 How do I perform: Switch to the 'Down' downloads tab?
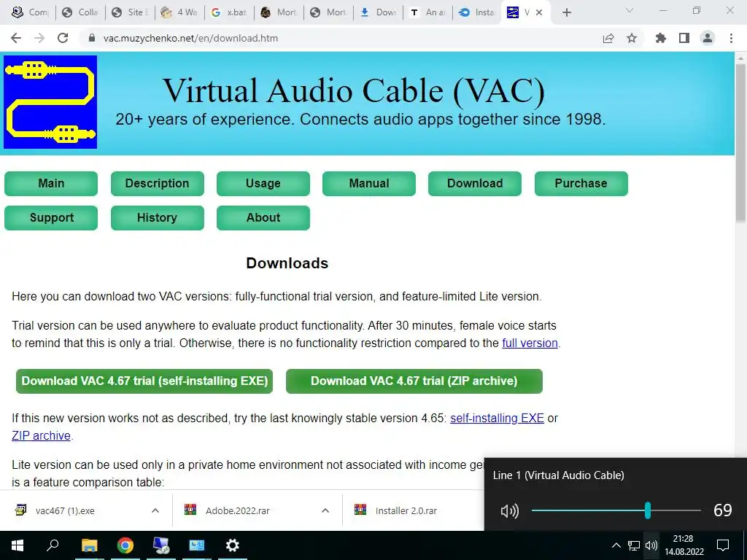(x=379, y=12)
